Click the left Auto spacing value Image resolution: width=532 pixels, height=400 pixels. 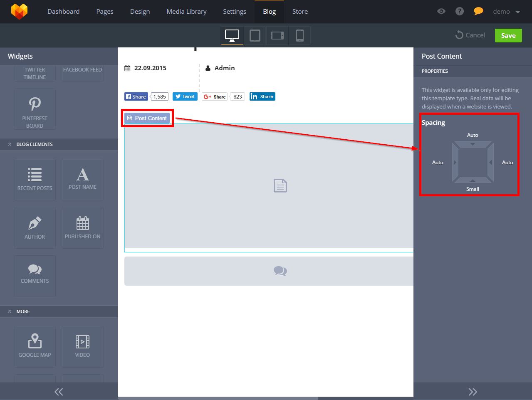tap(438, 163)
